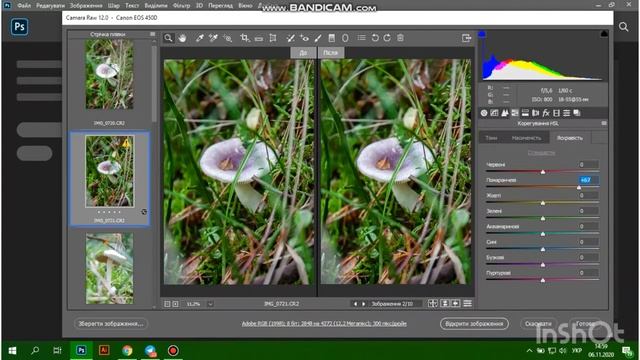Open the Presets panel icon
640x360 pixels.
tap(567, 113)
